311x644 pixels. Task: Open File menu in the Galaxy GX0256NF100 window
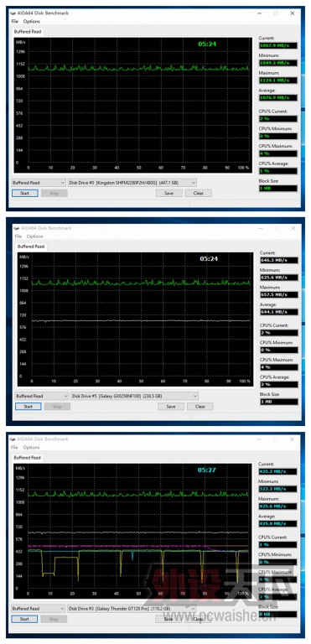pyautogui.click(x=18, y=236)
